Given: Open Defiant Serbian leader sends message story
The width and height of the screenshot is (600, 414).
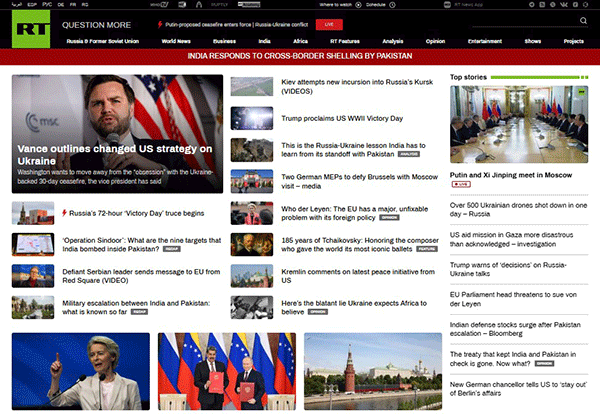Looking at the screenshot, I should click(x=141, y=276).
